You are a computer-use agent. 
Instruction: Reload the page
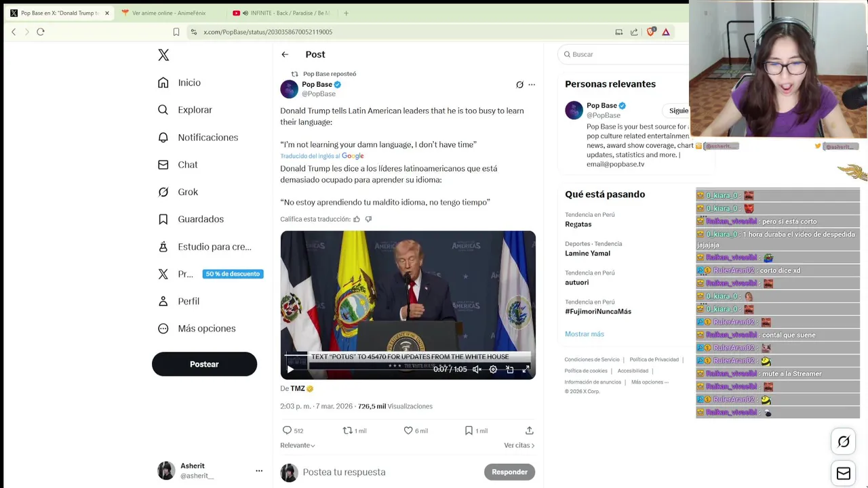pos(41,32)
